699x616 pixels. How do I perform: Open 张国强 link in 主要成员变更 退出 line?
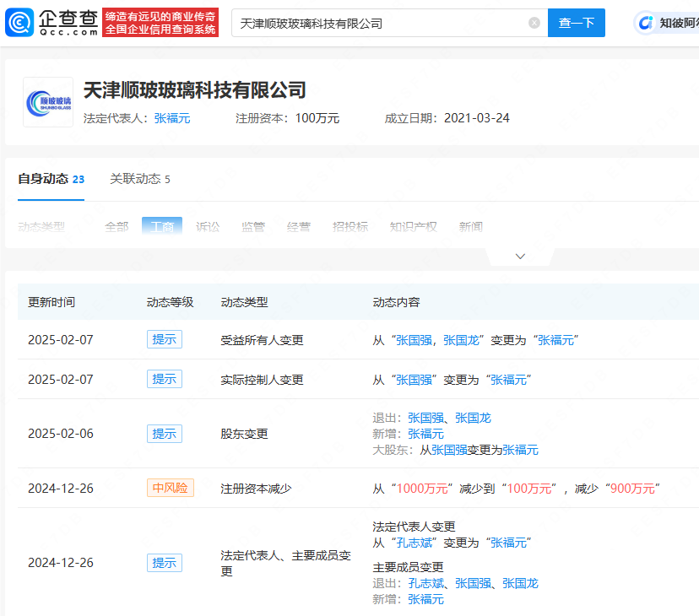(x=473, y=583)
